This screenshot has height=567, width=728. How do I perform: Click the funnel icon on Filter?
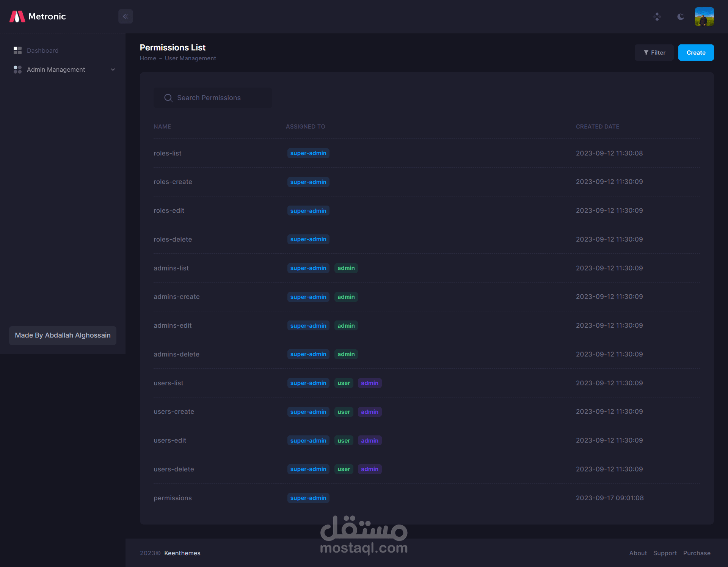646,53
